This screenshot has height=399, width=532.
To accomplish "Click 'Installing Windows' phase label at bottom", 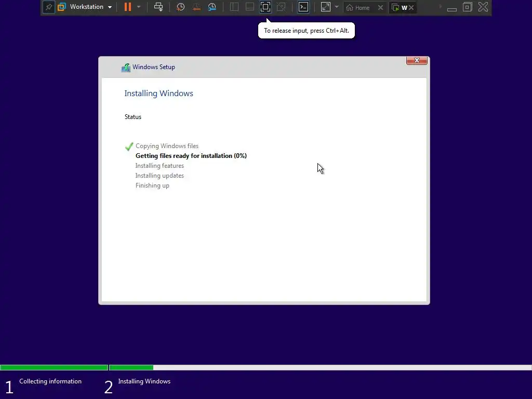I will 144,381.
